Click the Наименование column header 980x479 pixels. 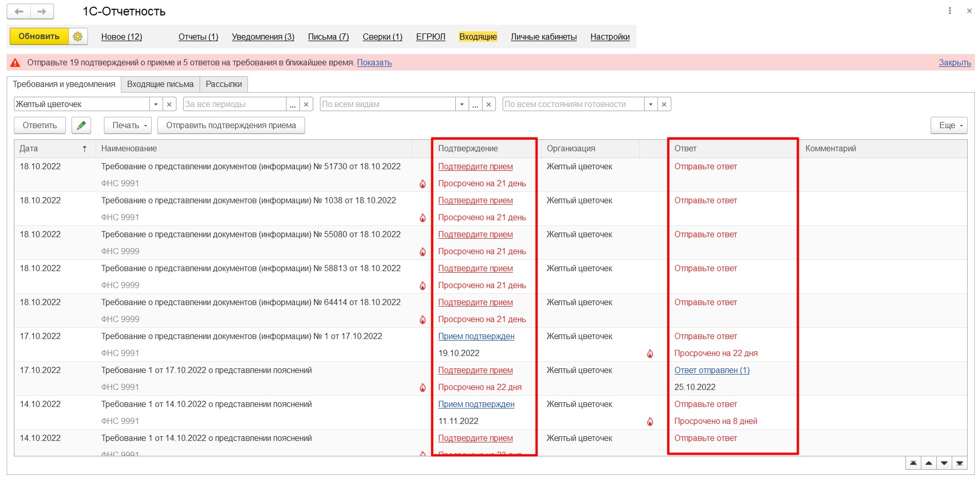pyautogui.click(x=254, y=149)
